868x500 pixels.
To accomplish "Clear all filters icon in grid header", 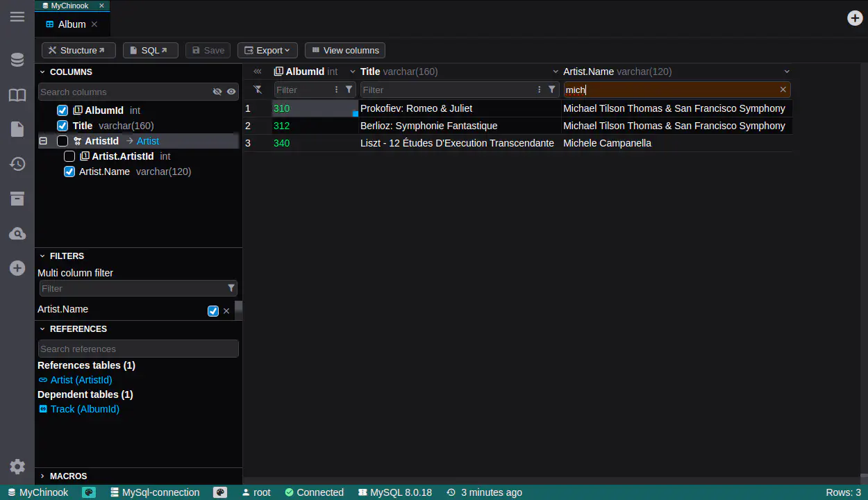I will click(258, 90).
